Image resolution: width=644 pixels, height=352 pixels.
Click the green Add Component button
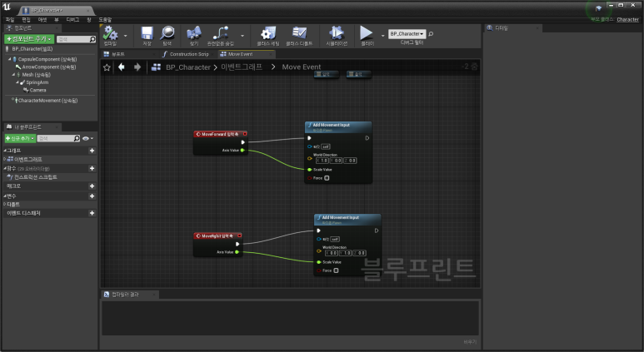29,39
